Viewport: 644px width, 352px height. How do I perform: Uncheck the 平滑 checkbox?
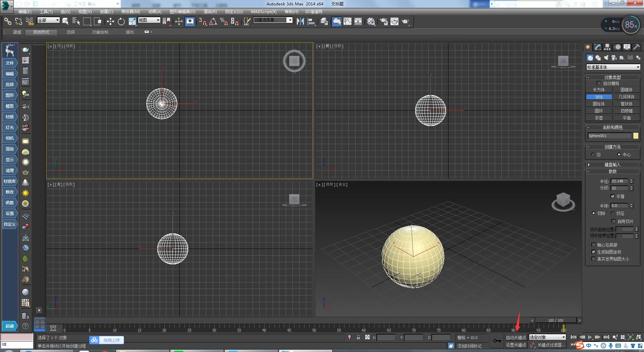(x=612, y=196)
